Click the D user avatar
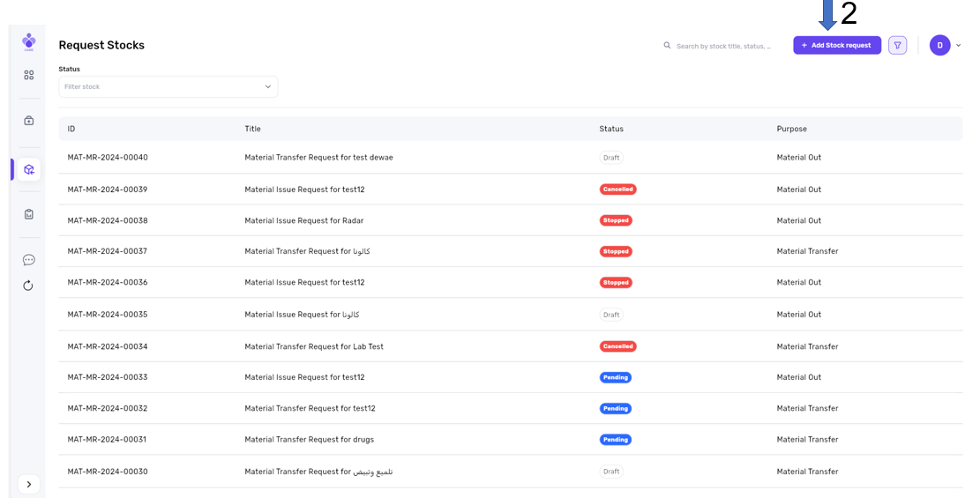Screen dimensions: 980x498 [x=939, y=45]
